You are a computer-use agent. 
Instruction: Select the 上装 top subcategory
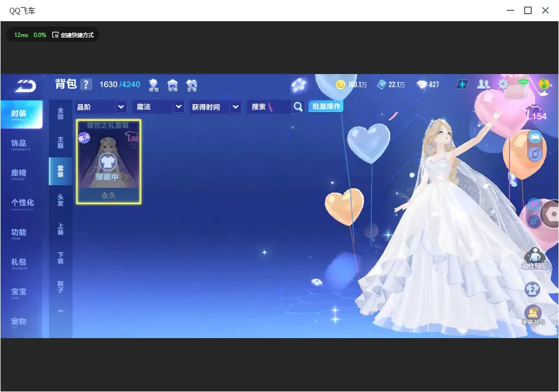[60, 229]
